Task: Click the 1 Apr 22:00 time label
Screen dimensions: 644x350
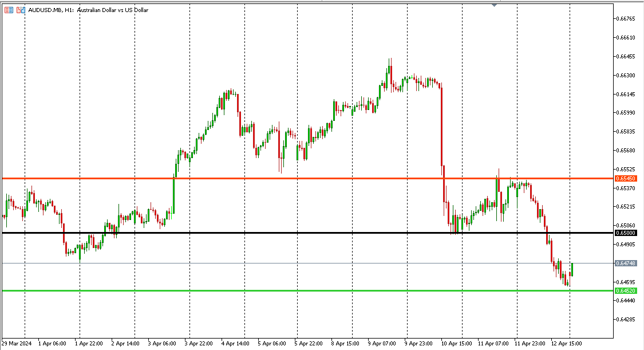Action: [89, 344]
